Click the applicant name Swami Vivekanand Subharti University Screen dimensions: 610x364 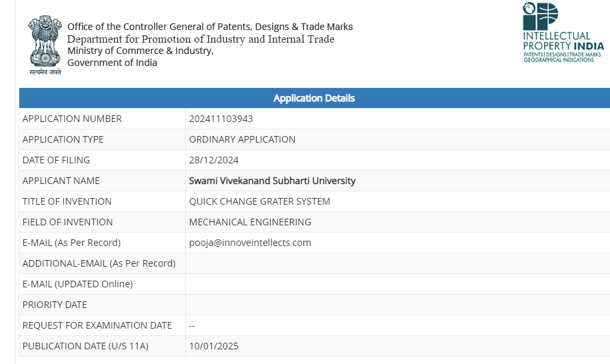tap(272, 181)
